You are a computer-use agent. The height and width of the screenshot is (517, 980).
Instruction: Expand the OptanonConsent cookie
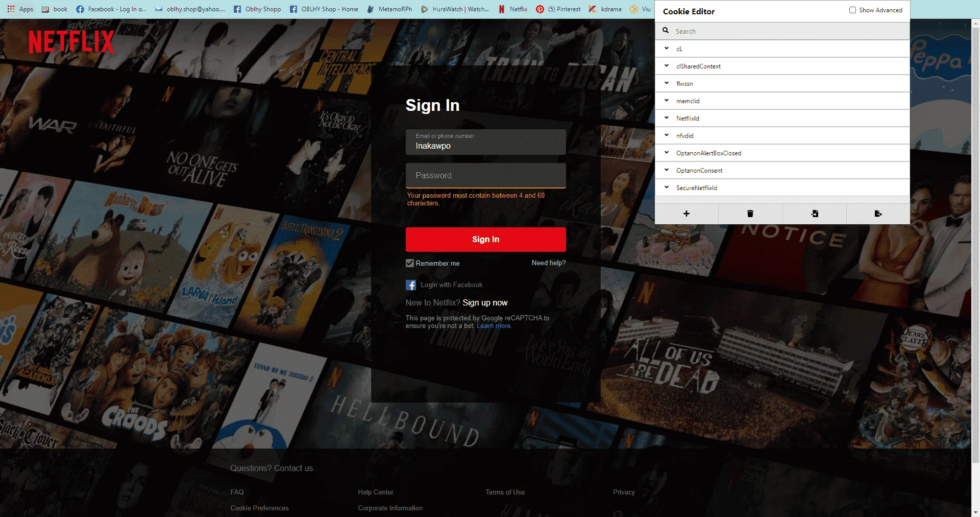pos(782,170)
